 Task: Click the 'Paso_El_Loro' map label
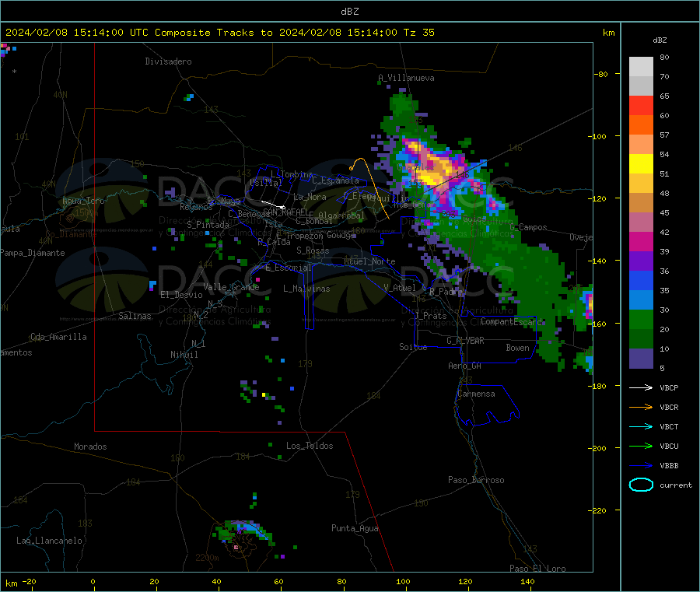(537, 569)
